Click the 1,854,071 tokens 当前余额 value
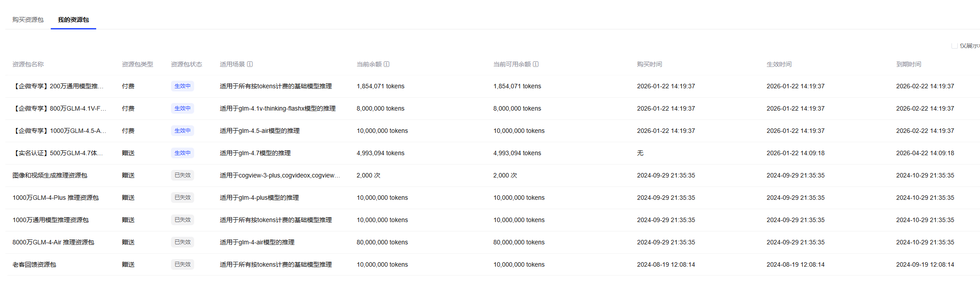Viewport: 980px width, 297px height. [x=381, y=86]
